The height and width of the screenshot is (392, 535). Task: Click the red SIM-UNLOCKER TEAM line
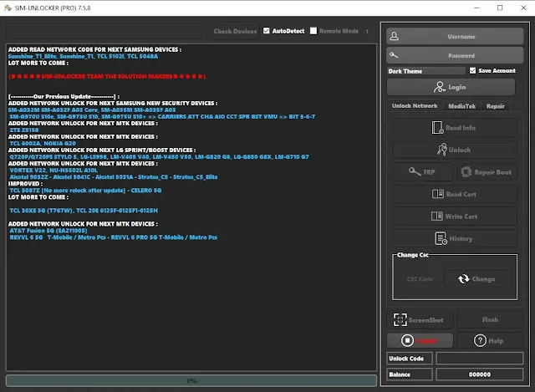click(107, 76)
